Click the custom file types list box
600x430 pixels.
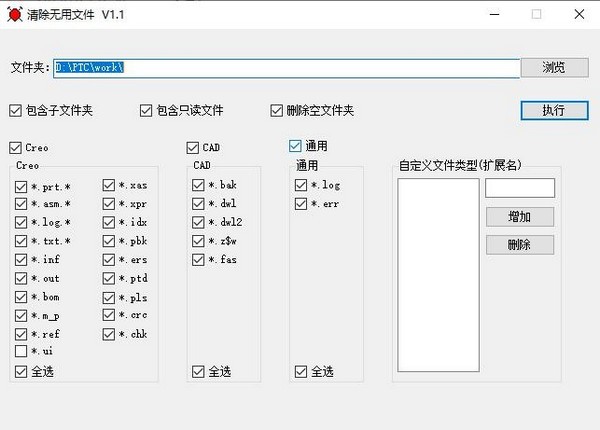point(439,275)
